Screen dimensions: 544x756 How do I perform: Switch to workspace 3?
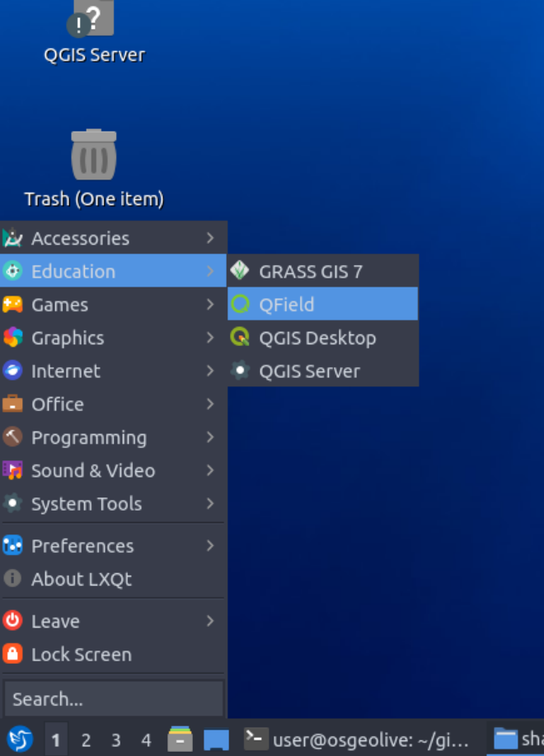pos(116,740)
